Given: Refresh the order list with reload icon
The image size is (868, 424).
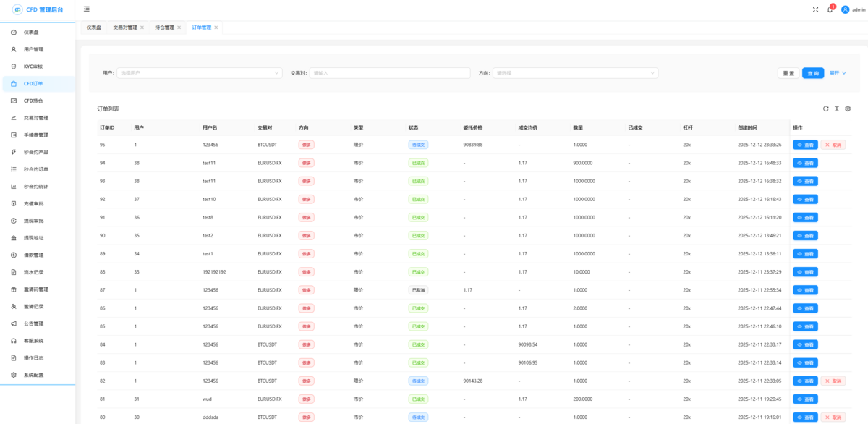Looking at the screenshot, I should point(825,109).
